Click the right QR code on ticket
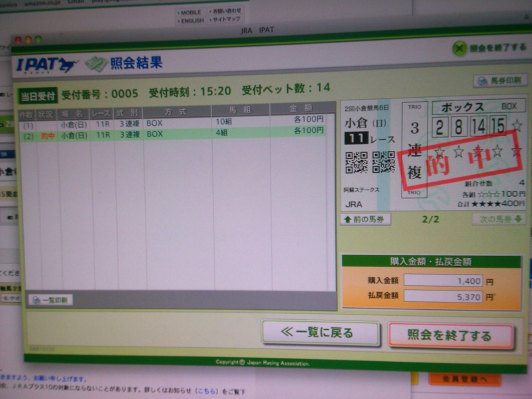Screen dimensions: 532x399 tap(384, 162)
